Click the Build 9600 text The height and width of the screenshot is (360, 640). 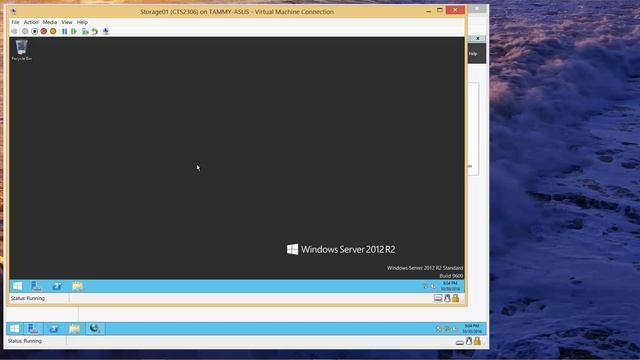click(451, 276)
